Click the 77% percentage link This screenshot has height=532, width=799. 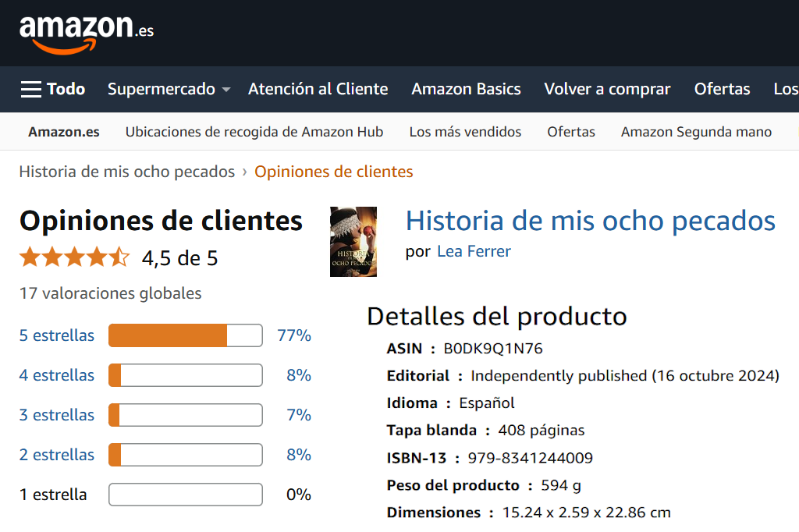click(294, 335)
